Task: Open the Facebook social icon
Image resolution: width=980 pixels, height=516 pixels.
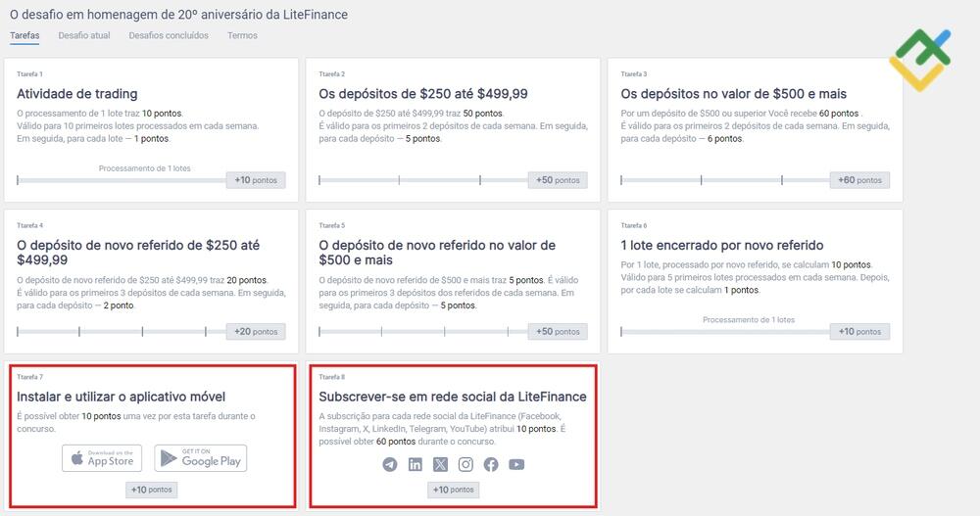Action: pyautogui.click(x=491, y=464)
